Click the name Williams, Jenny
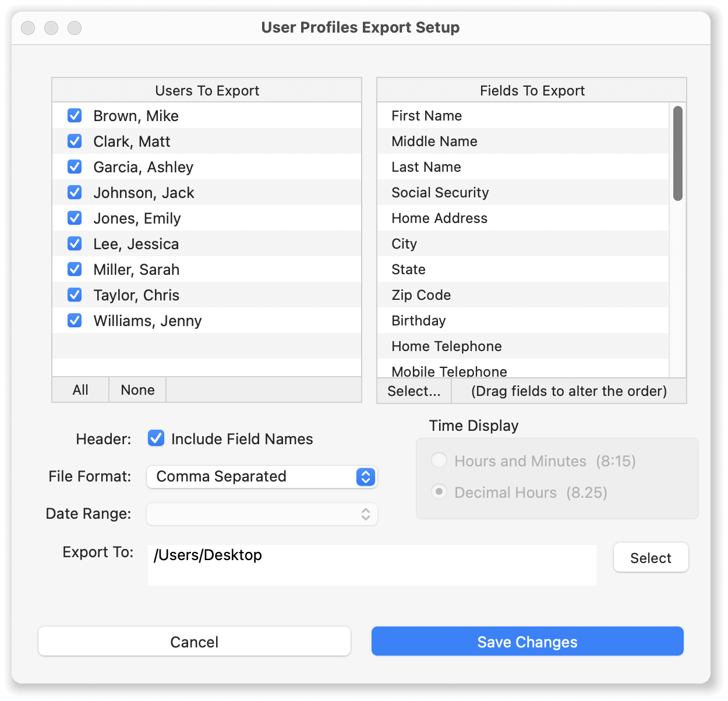Viewport: 728px width, 701px height. coord(147,321)
